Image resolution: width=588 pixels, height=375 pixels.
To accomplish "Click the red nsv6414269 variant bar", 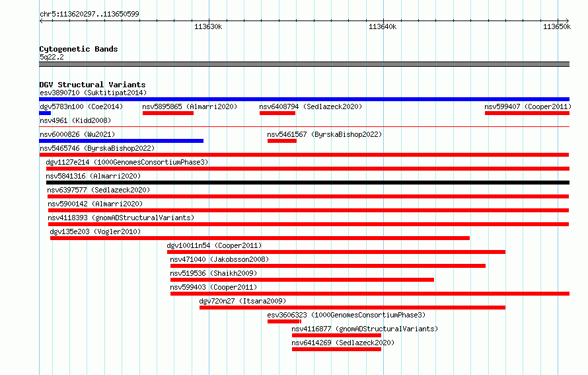I will click(x=336, y=349).
